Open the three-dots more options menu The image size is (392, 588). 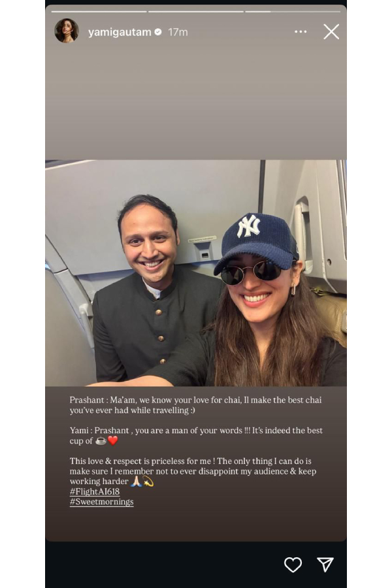click(x=301, y=32)
